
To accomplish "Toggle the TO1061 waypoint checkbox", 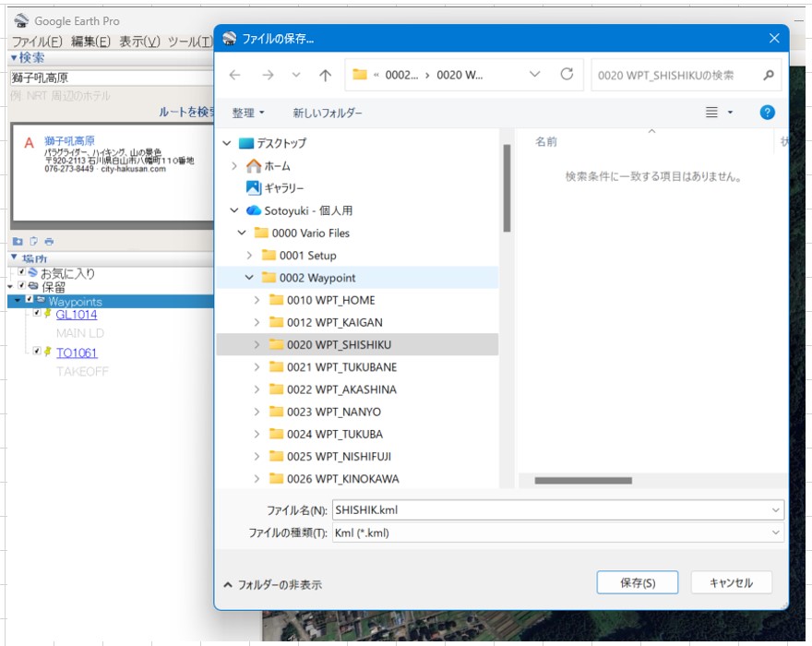I will 37,352.
